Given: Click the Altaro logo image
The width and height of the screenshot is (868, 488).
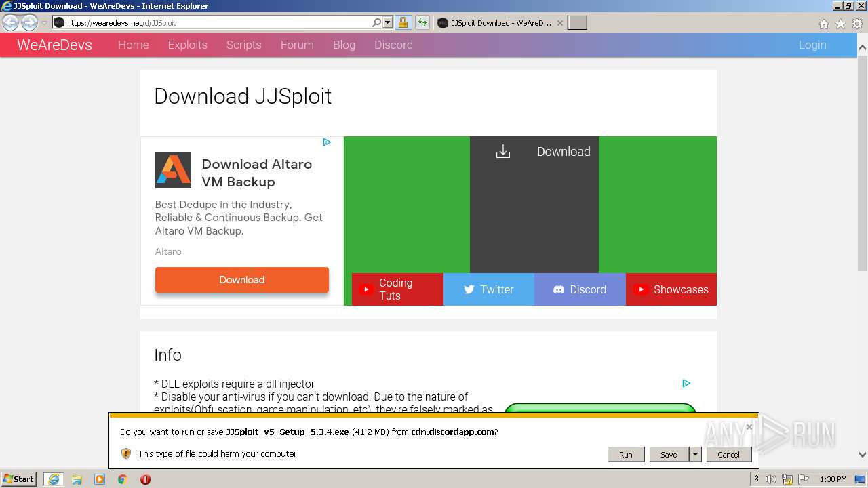Looking at the screenshot, I should (x=173, y=169).
